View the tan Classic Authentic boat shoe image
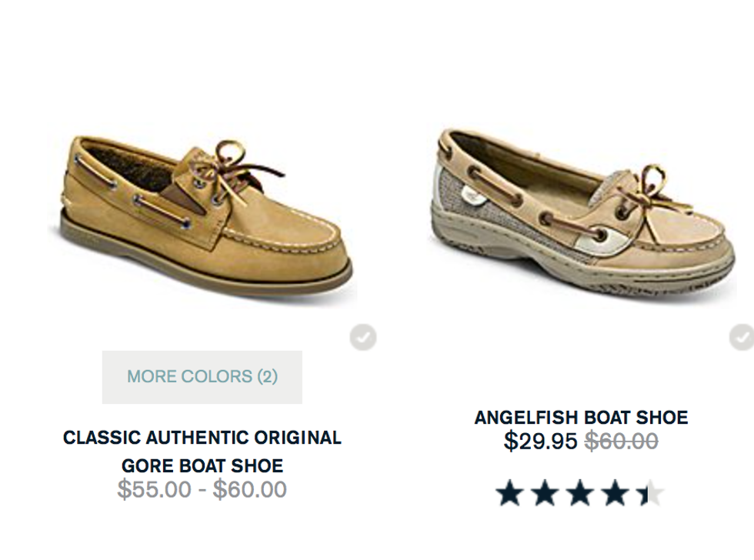The width and height of the screenshot is (754, 560). pyautogui.click(x=205, y=214)
